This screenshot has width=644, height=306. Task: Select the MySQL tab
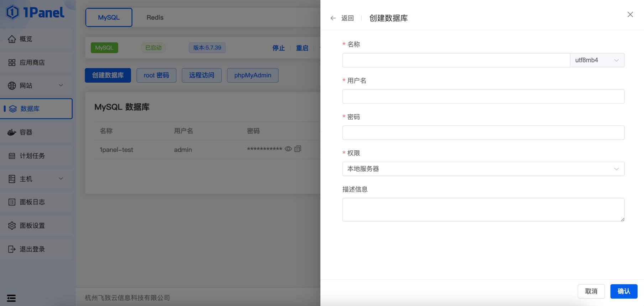click(x=109, y=17)
